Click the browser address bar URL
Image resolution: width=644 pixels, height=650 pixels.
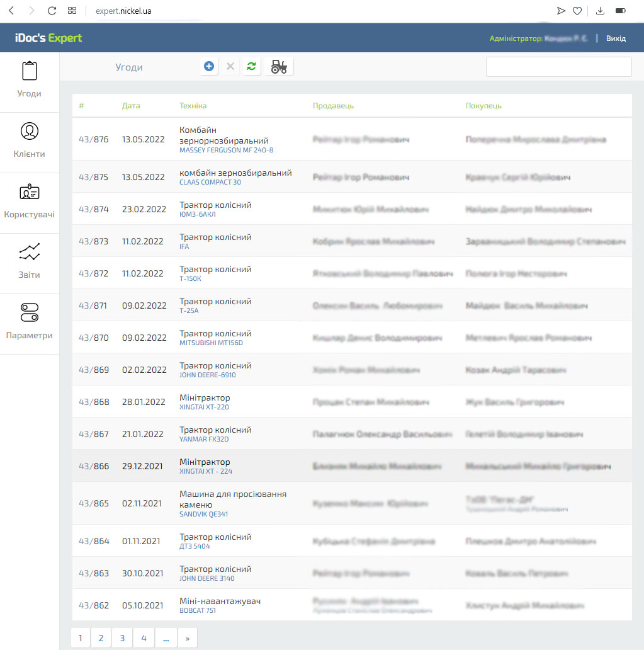point(123,11)
